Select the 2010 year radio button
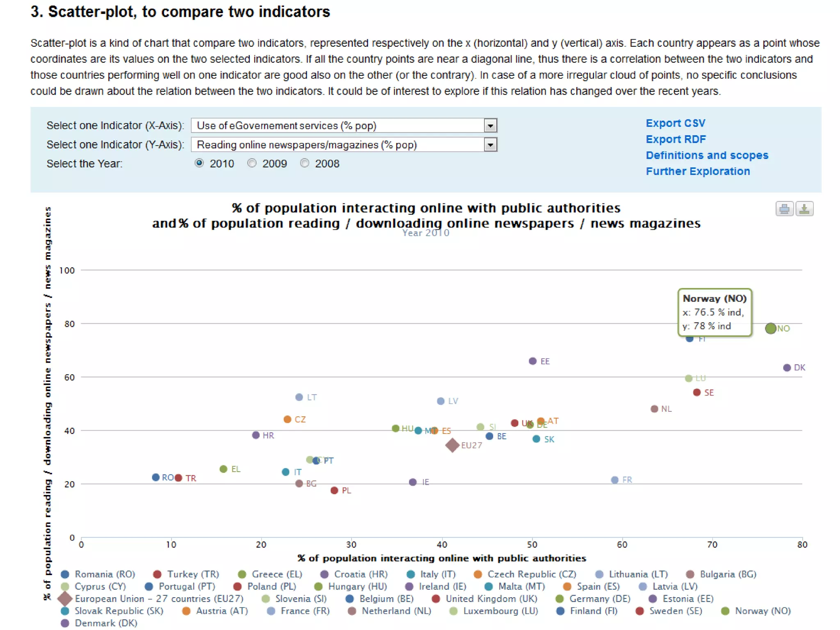The image size is (840, 630). click(199, 163)
